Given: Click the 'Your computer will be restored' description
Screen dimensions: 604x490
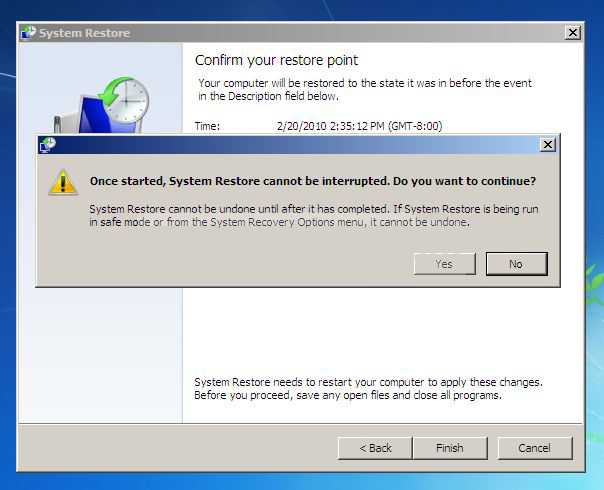Looking at the screenshot, I should tap(365, 89).
